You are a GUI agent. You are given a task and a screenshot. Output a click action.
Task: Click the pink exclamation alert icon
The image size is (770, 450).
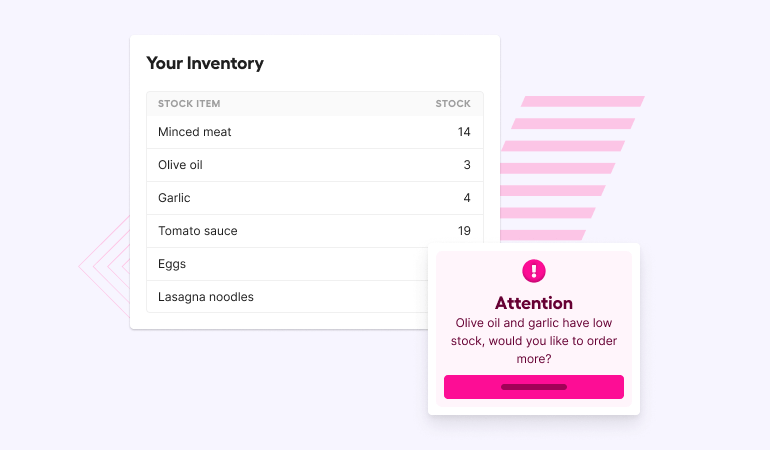[x=534, y=271]
